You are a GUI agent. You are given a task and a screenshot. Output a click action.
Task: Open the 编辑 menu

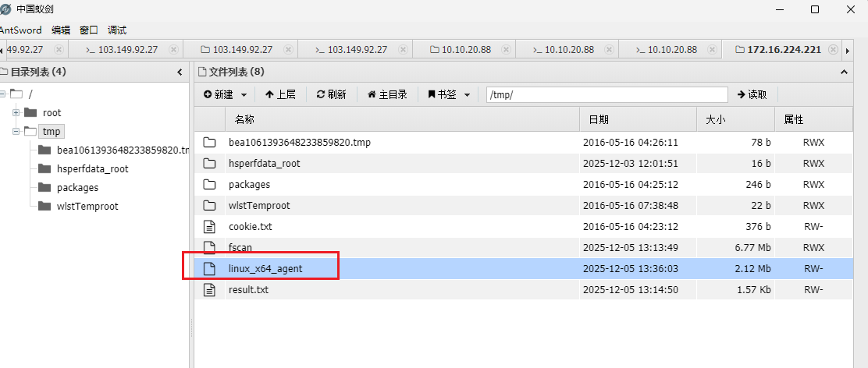click(x=61, y=30)
